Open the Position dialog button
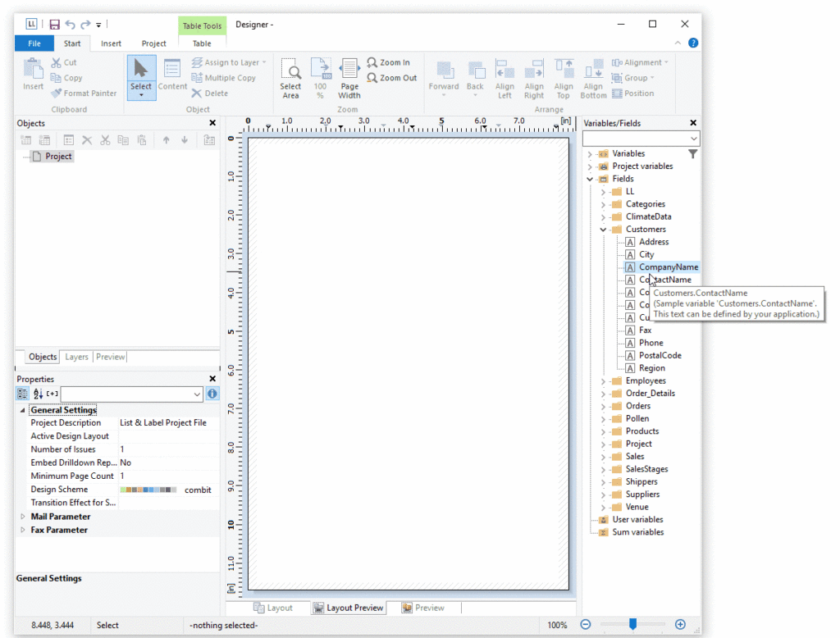This screenshot has height=638, width=840. 633,93
